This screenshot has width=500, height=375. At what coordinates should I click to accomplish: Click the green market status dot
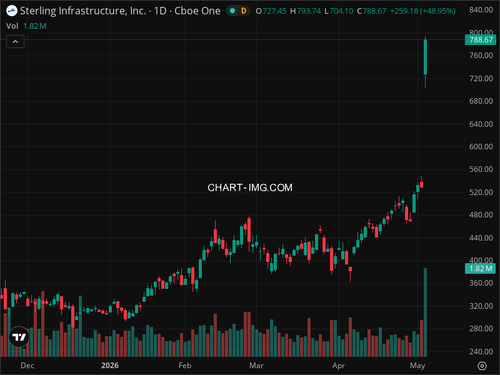233,11
